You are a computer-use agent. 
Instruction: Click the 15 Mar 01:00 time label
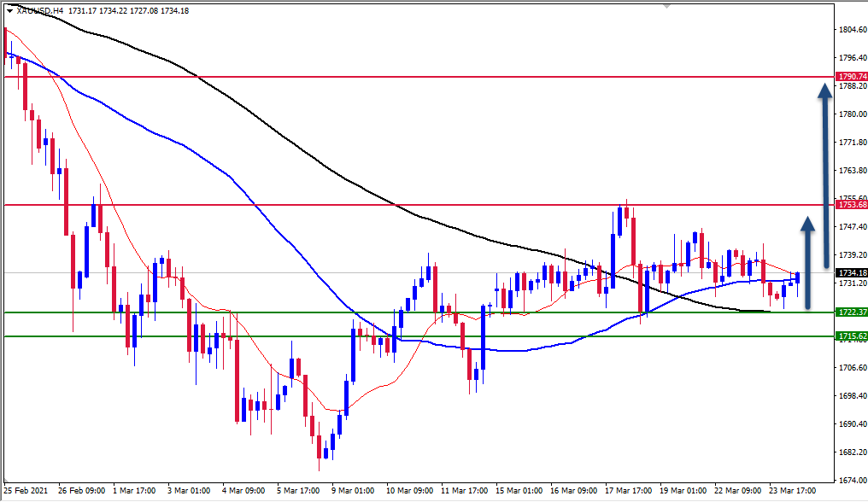[x=519, y=490]
